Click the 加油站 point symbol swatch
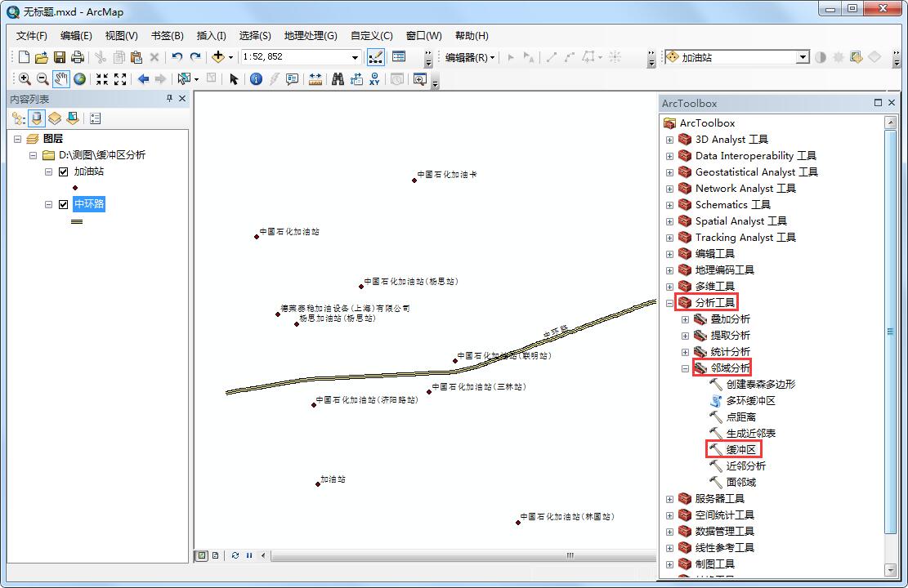The height and width of the screenshot is (588, 908). [x=75, y=188]
